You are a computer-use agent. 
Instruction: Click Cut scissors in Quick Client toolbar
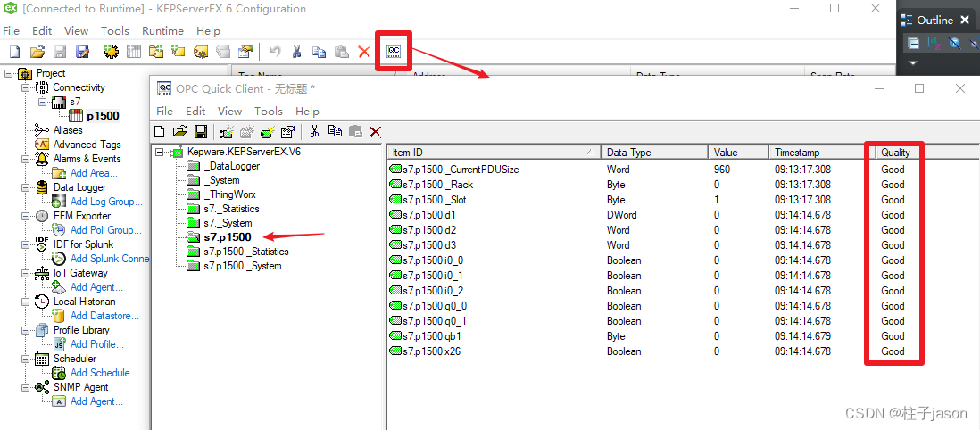tap(315, 131)
